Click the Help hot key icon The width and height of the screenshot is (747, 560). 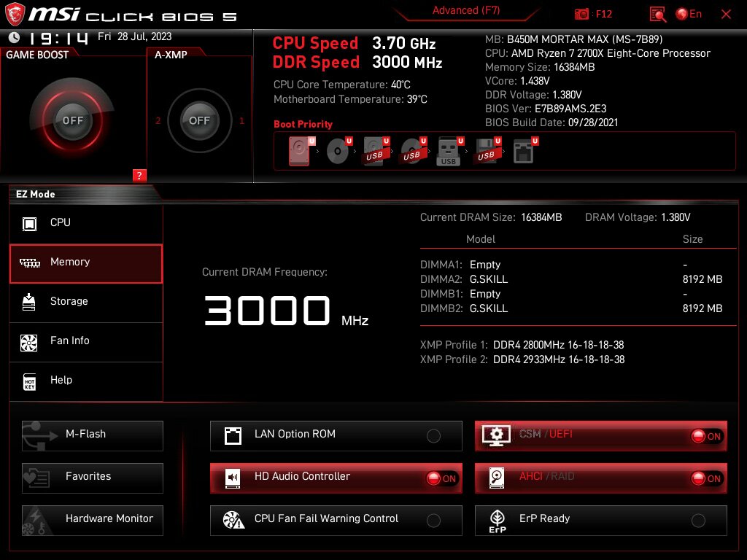pos(29,382)
